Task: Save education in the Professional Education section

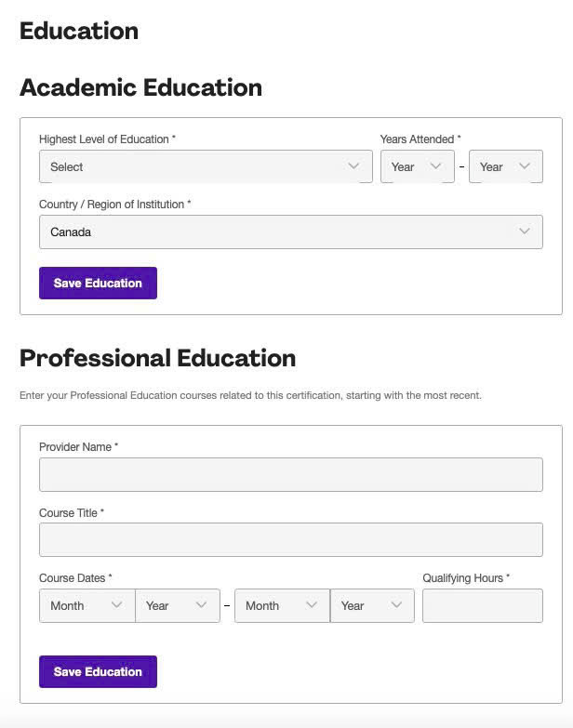Action: point(98,671)
